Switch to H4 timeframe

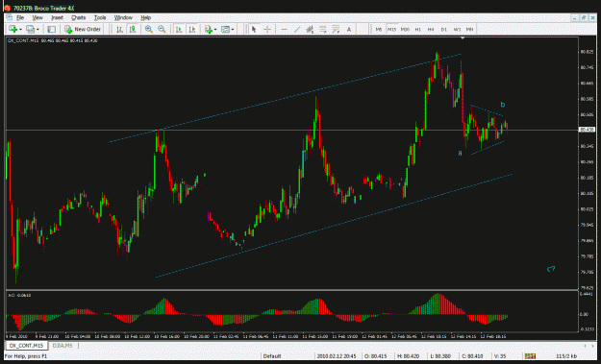(x=431, y=29)
